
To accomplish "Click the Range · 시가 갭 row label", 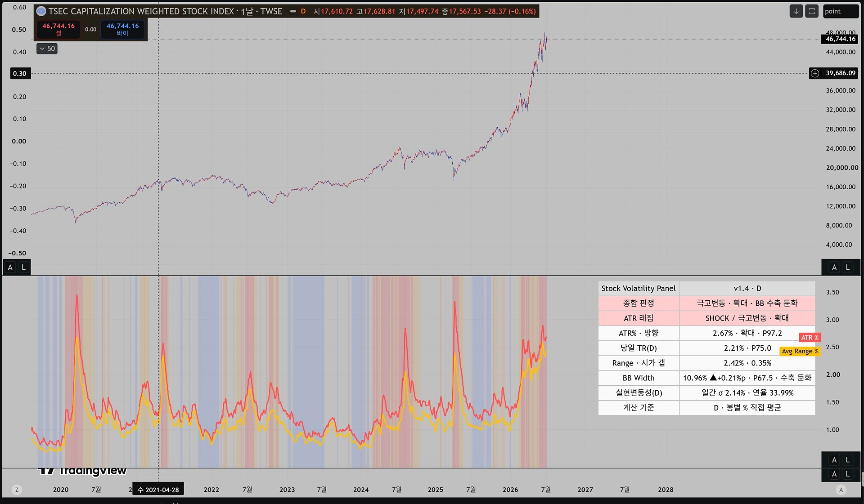I will point(639,363).
